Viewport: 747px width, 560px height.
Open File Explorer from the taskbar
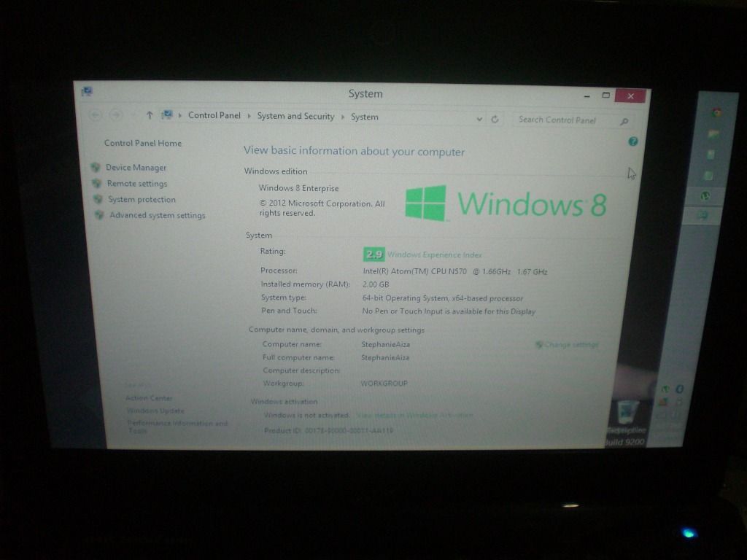point(713,134)
